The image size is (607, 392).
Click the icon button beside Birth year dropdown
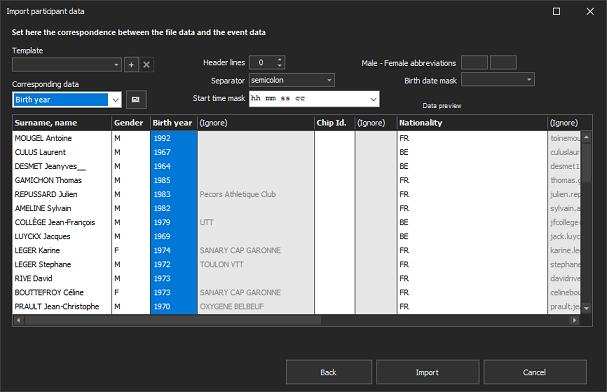pos(135,99)
